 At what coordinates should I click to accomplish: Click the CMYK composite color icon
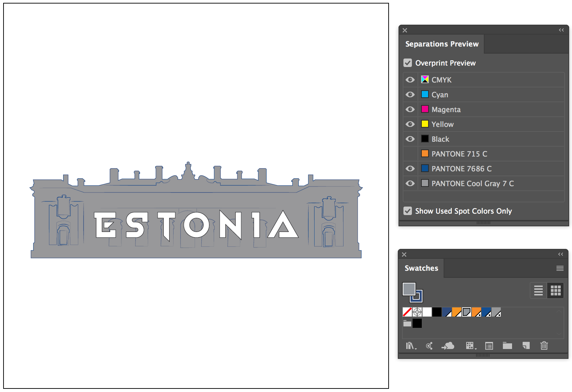425,80
